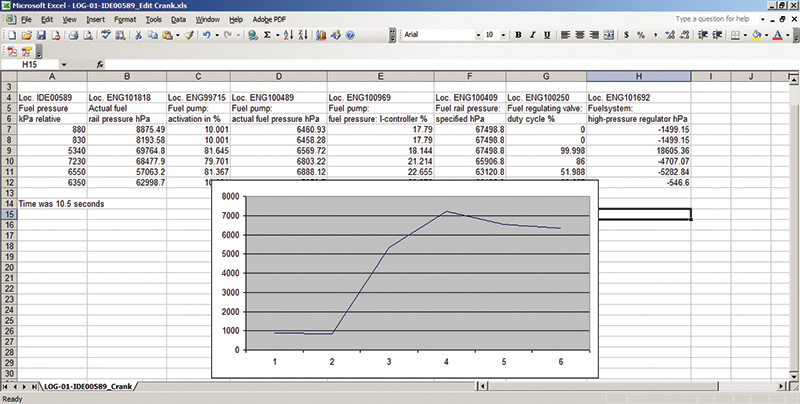Sort ascending with the A-Z icon
The image size is (800, 404).
pyautogui.click(x=288, y=35)
